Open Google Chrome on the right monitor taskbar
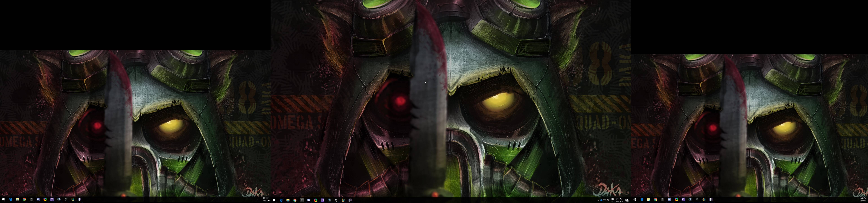Image resolution: width=868 pixels, height=203 pixels. pyautogui.click(x=656, y=200)
